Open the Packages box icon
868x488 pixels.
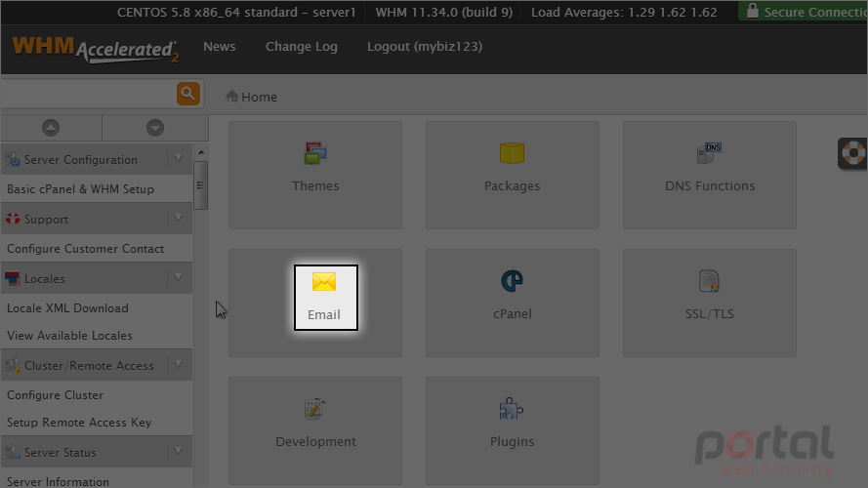(512, 153)
